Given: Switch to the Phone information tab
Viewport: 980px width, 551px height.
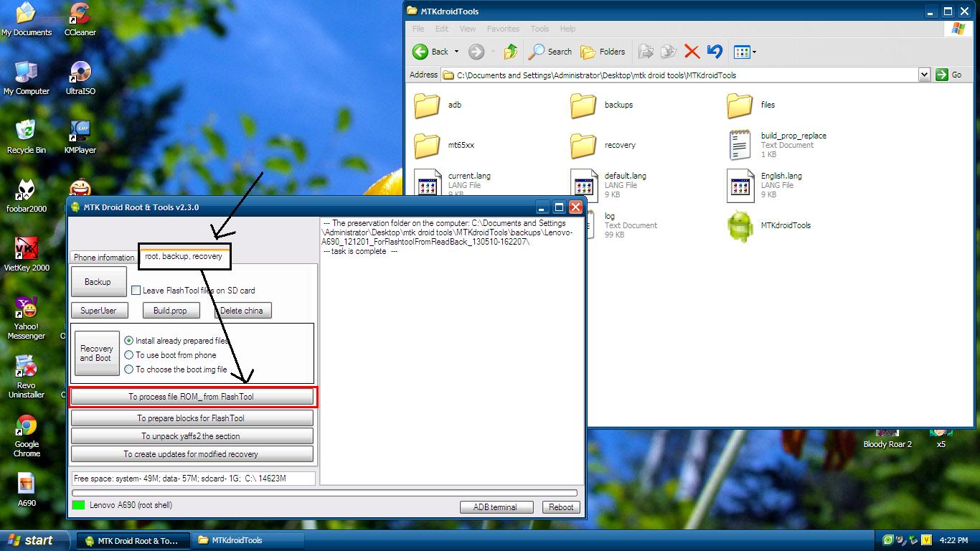Looking at the screenshot, I should [104, 258].
